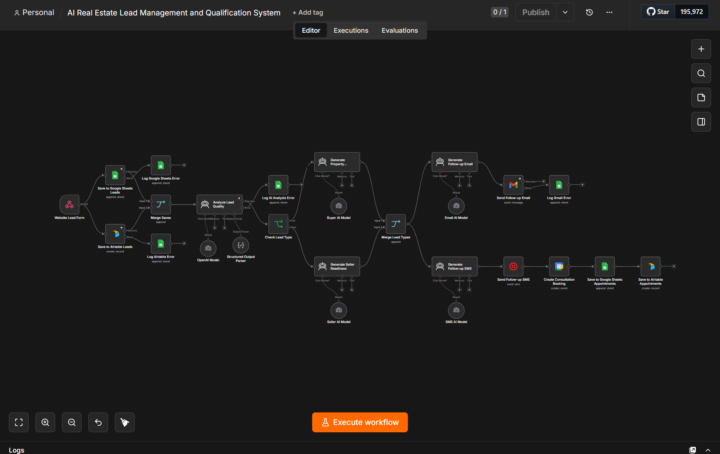This screenshot has width=720, height=454.
Task: Select the Merge Lead Types node
Action: click(396, 224)
